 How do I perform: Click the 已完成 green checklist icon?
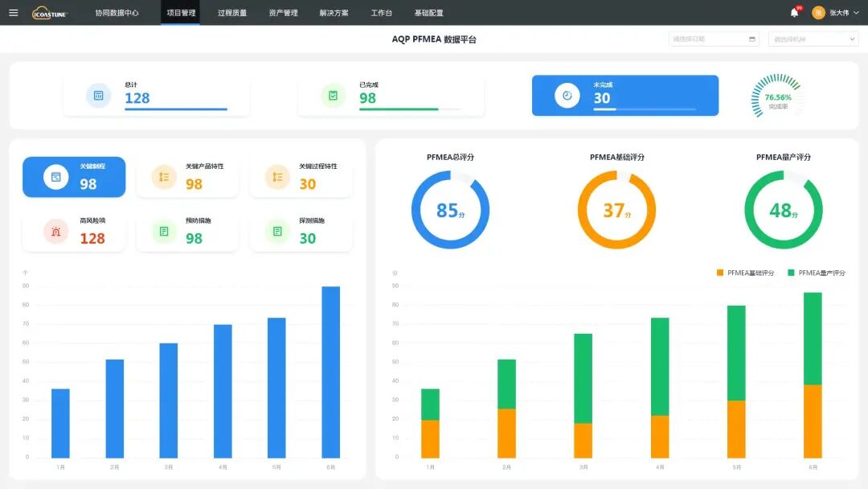[x=333, y=96]
